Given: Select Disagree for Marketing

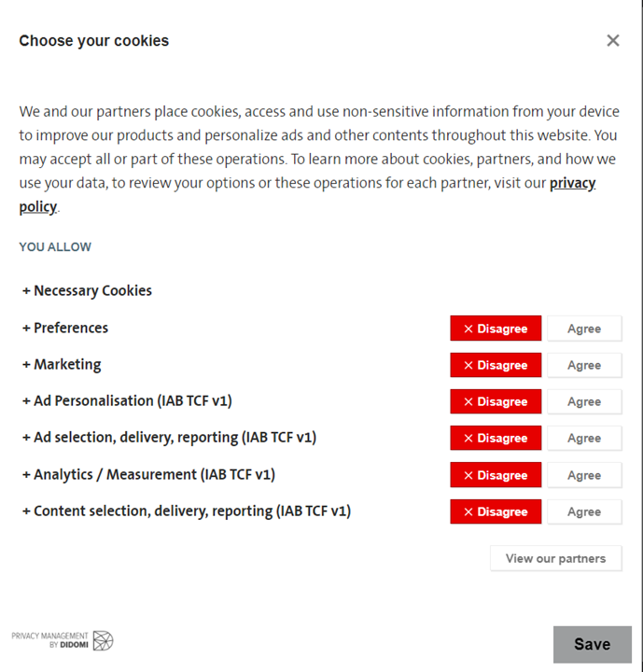Looking at the screenshot, I should pos(496,365).
